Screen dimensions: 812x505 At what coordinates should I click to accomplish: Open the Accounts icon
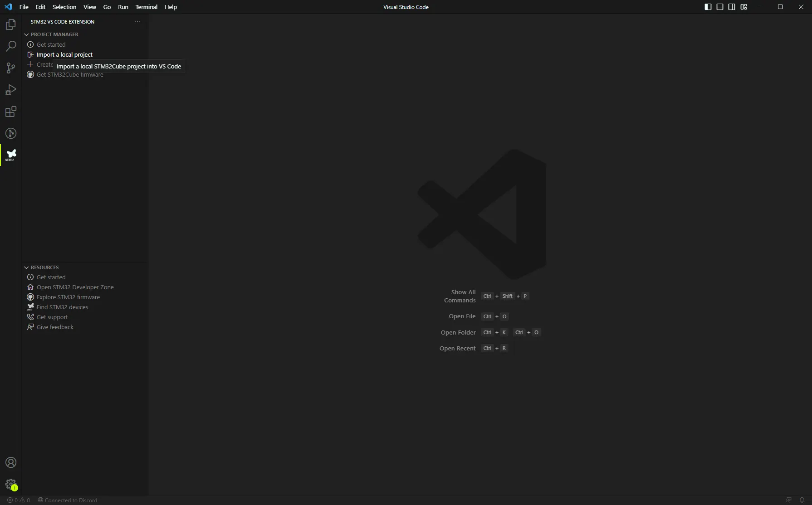click(x=11, y=462)
